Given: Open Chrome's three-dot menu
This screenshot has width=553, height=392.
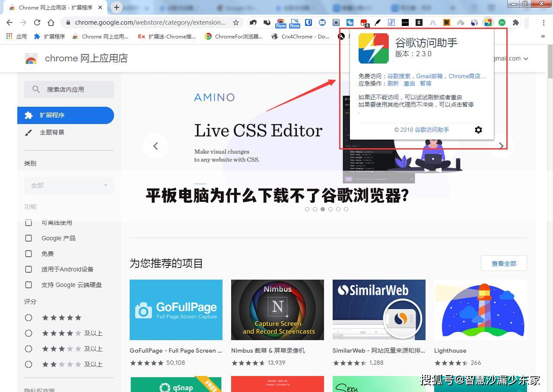Looking at the screenshot, I should [x=543, y=22].
